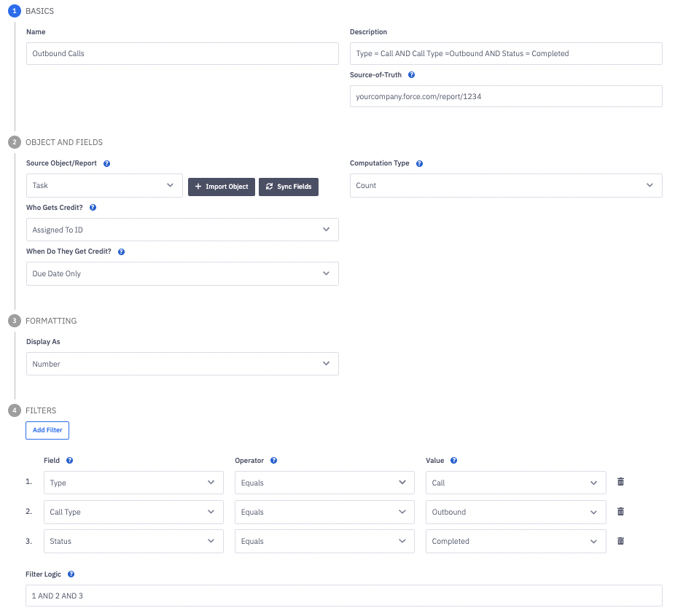Click the Name field containing Outbound Calls
The width and height of the screenshot is (675, 616).
point(182,54)
